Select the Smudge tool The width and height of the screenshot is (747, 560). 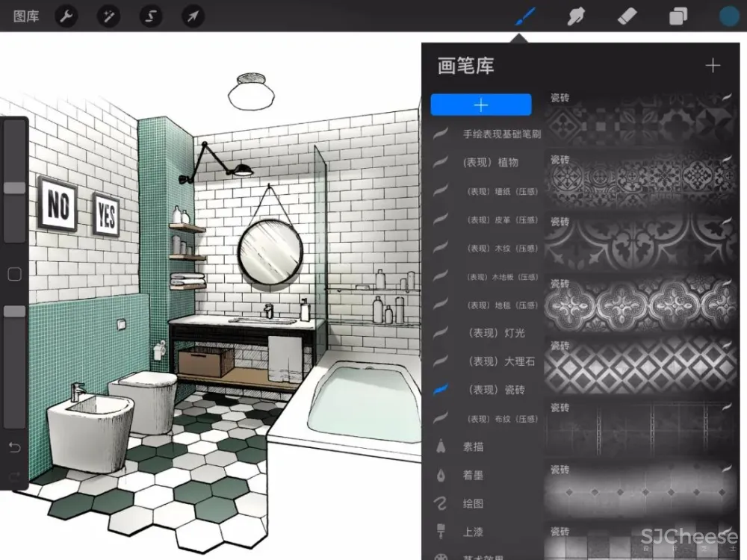[x=576, y=16]
